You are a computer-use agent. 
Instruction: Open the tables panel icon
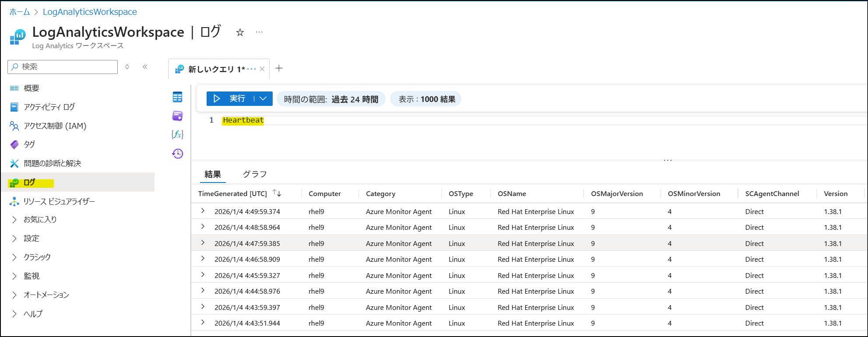[x=177, y=97]
